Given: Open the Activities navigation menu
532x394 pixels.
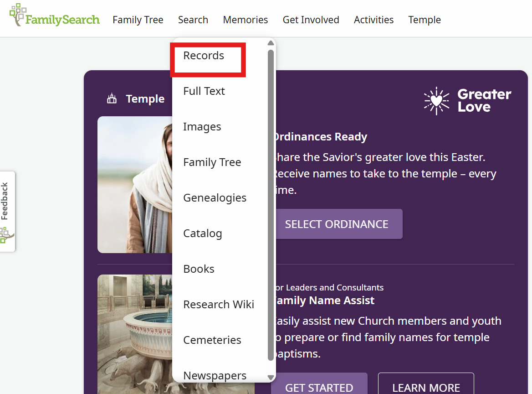Looking at the screenshot, I should [373, 20].
